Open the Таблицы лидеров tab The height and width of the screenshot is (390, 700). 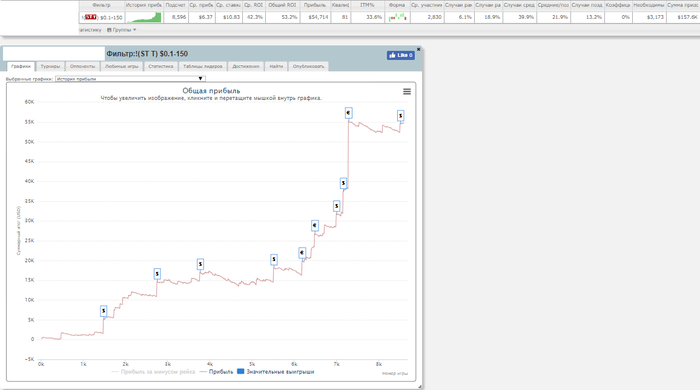203,66
